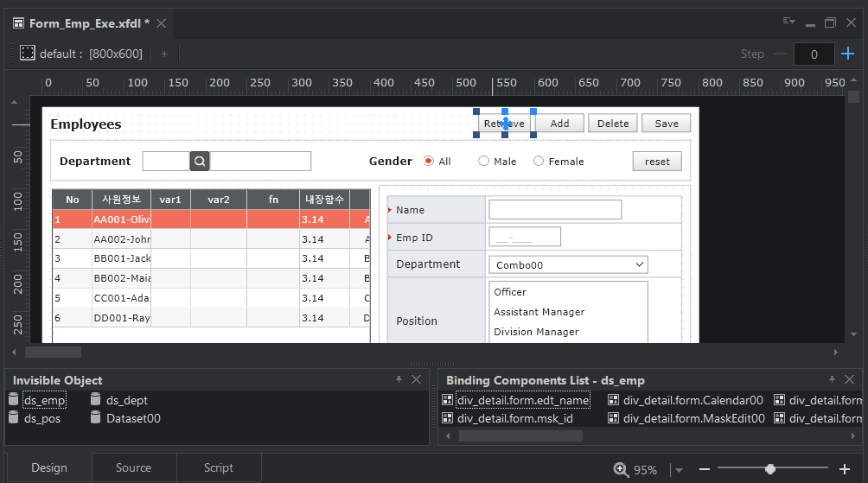
Task: Click the ds_dept dataset icon
Action: pos(96,399)
